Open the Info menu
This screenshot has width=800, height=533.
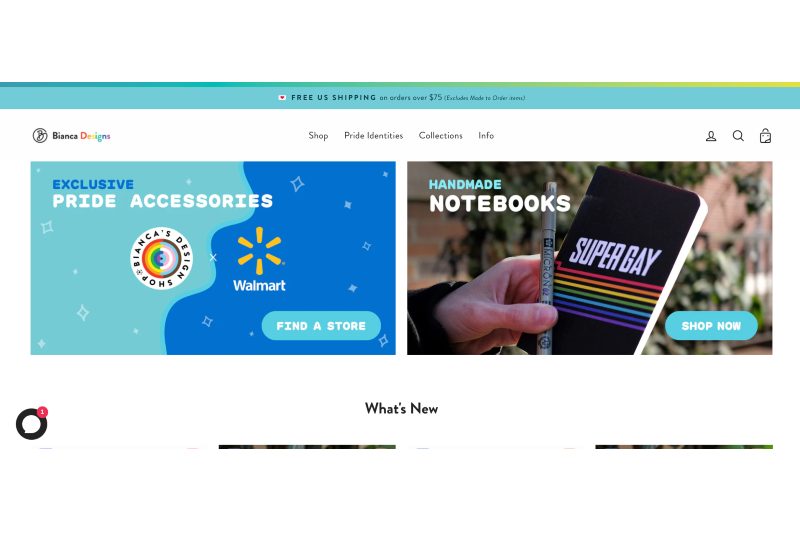[486, 136]
